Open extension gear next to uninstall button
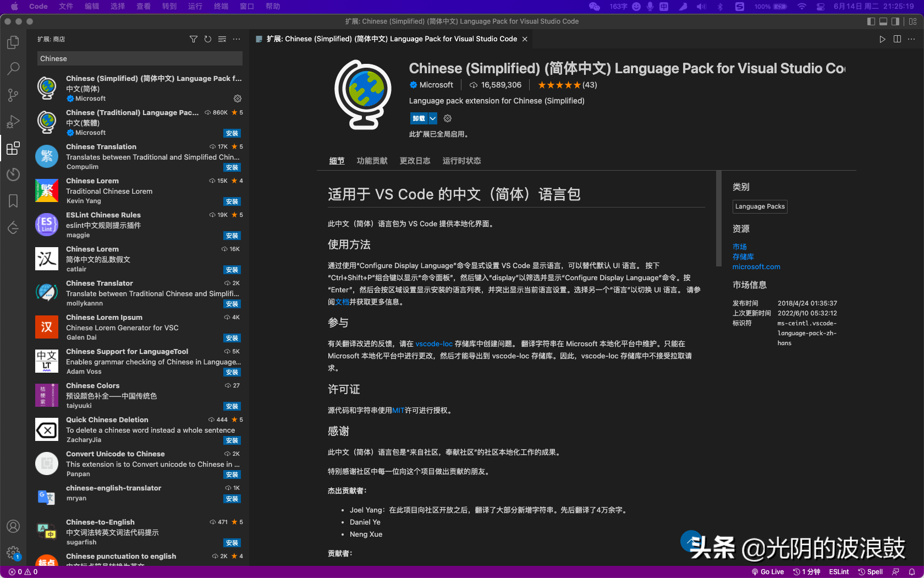The height and width of the screenshot is (578, 924). pos(448,118)
